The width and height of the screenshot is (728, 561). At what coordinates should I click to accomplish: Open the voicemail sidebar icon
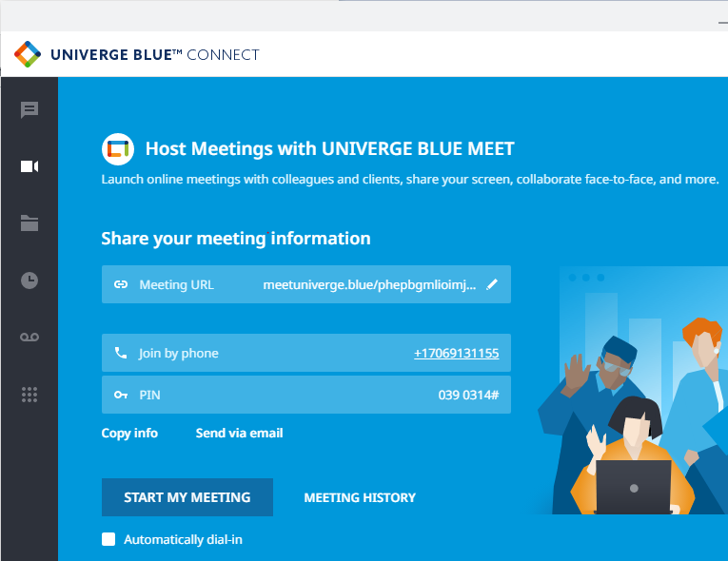click(30, 337)
